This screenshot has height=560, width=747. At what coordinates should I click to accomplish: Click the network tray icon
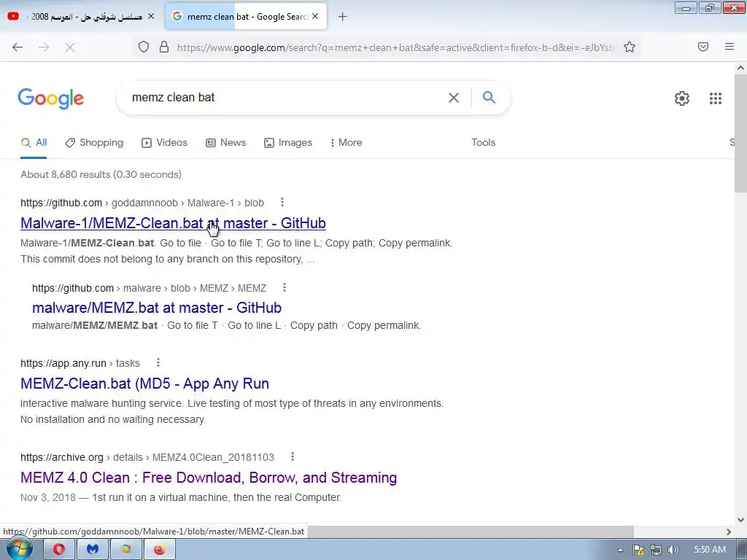[x=656, y=550]
